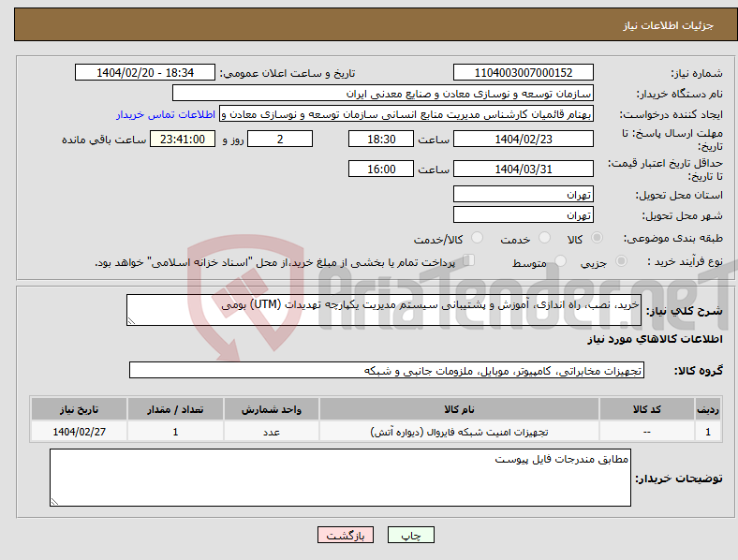Click the price validity date 1404/03/31
Screen dimensions: 738x560
(x=523, y=169)
